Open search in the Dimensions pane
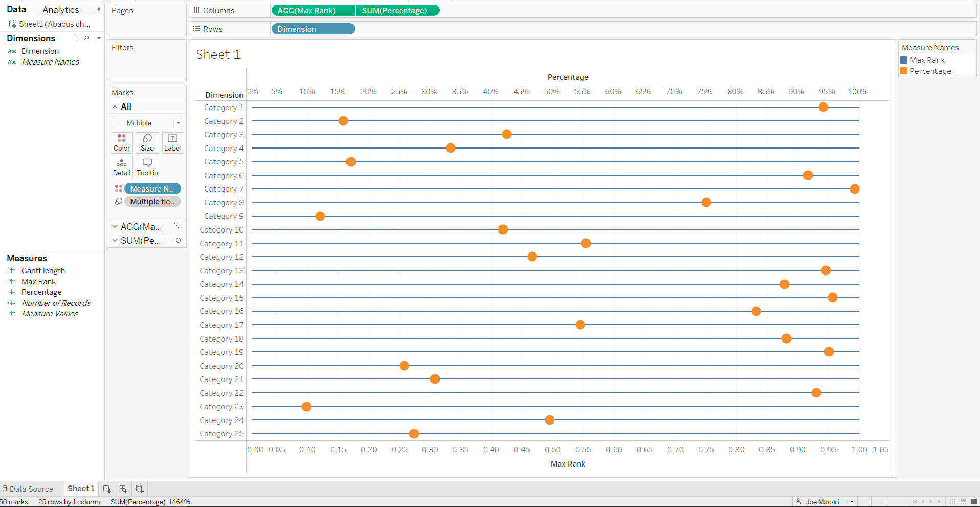 pyautogui.click(x=86, y=38)
